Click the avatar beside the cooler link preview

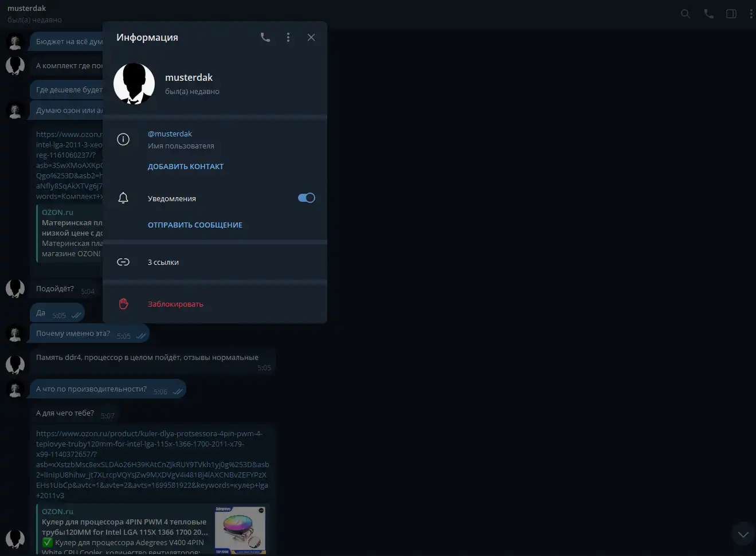point(15,539)
